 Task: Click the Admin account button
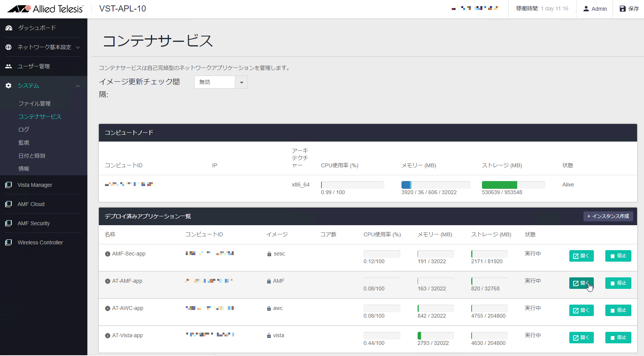tap(595, 9)
